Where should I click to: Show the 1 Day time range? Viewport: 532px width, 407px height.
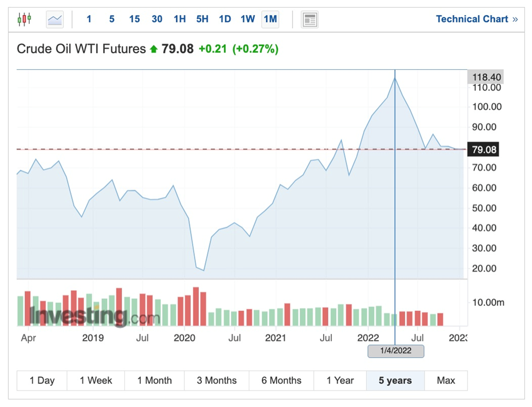42,381
